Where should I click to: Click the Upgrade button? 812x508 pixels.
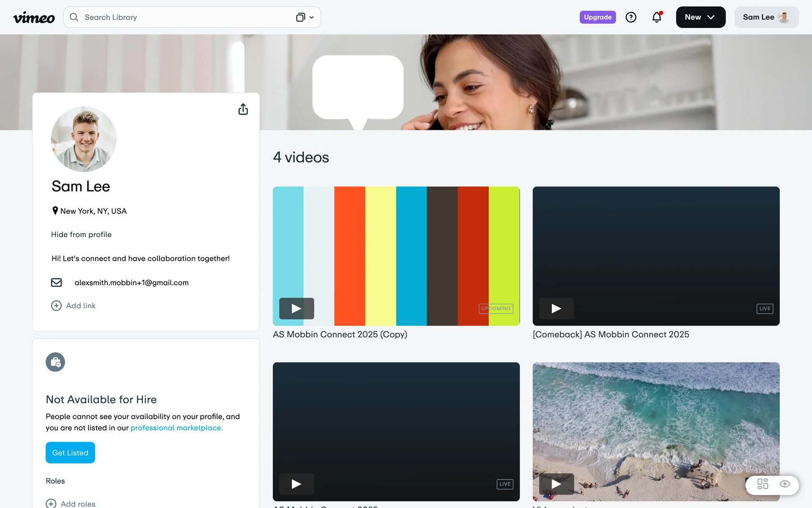(x=597, y=17)
